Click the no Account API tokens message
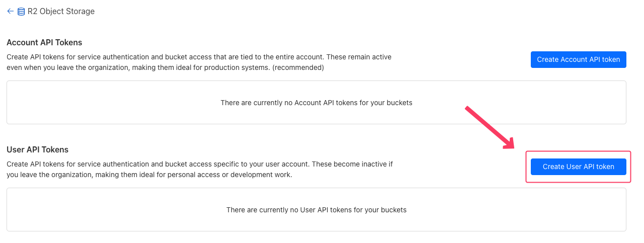 [316, 103]
